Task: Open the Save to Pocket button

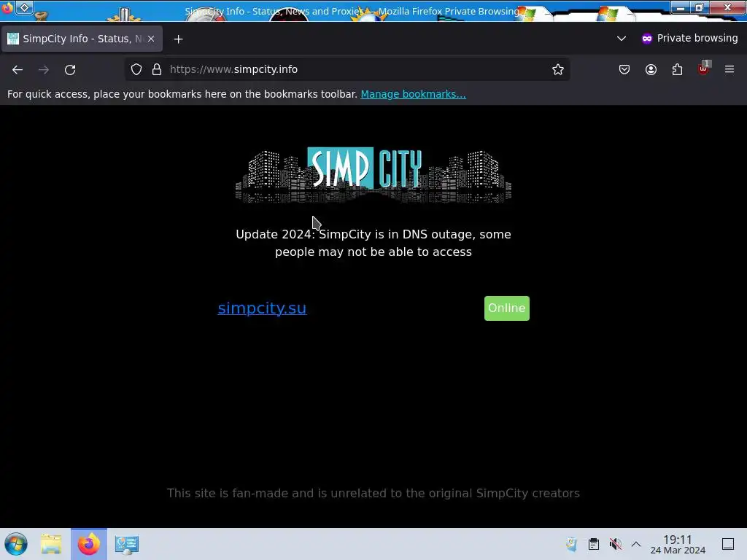Action: tap(624, 69)
